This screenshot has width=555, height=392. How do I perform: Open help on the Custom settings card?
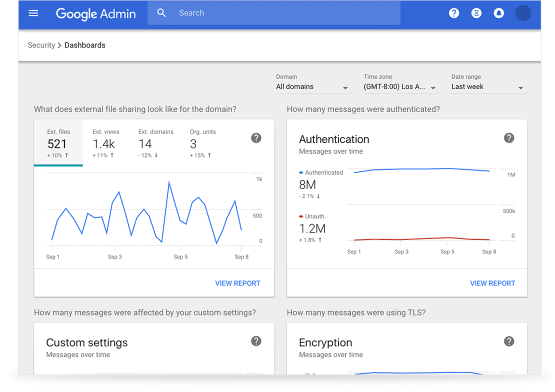[x=256, y=341]
